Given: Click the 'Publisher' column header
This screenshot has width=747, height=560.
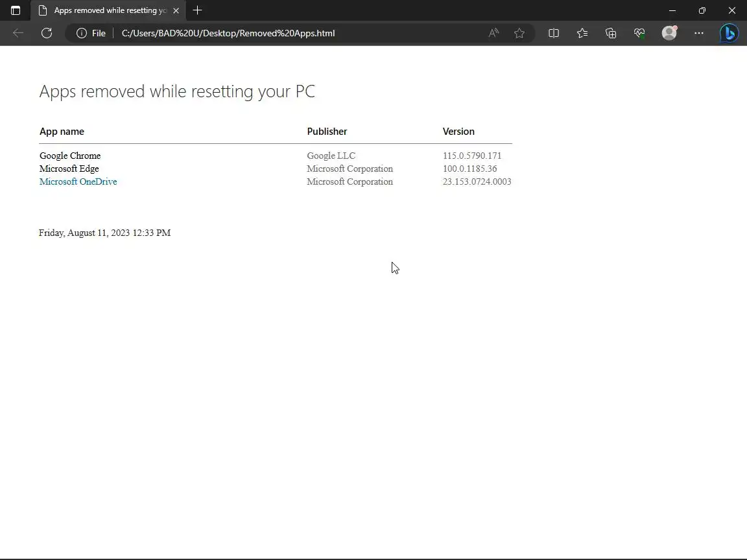Looking at the screenshot, I should [327, 132].
